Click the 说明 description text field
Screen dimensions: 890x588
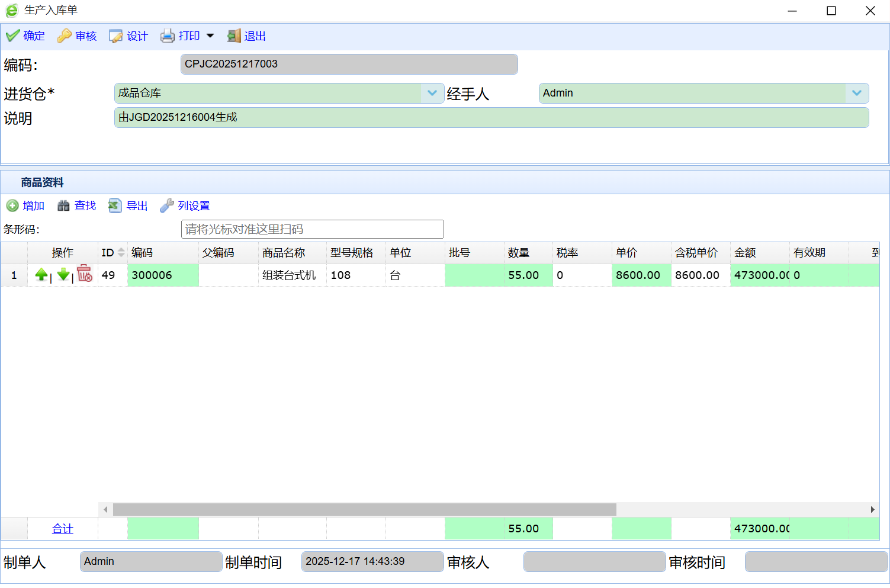pos(491,117)
